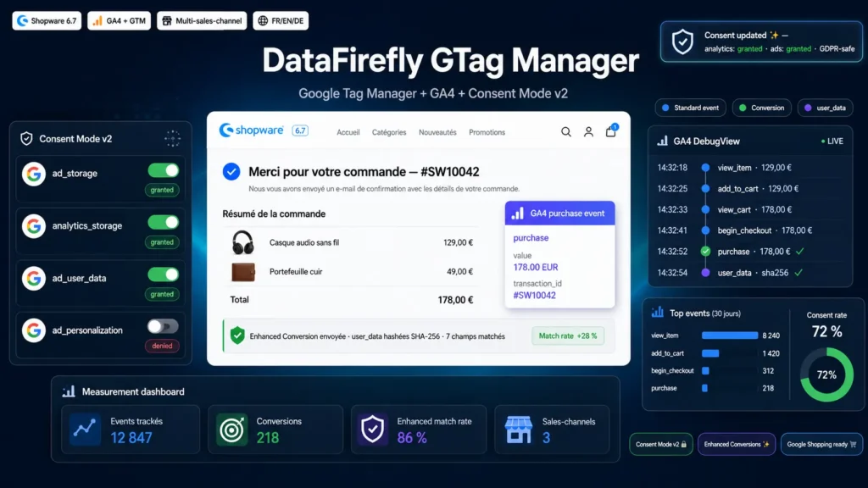Open the Accueil menu item
The height and width of the screenshot is (488, 868).
coord(348,132)
